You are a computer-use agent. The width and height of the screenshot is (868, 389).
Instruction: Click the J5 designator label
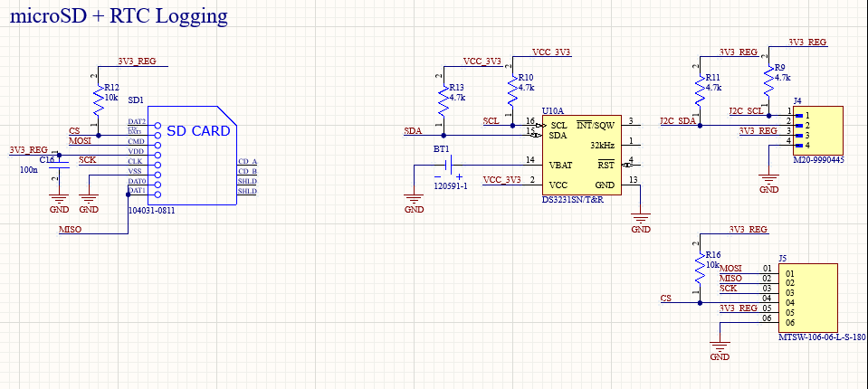tap(782, 259)
